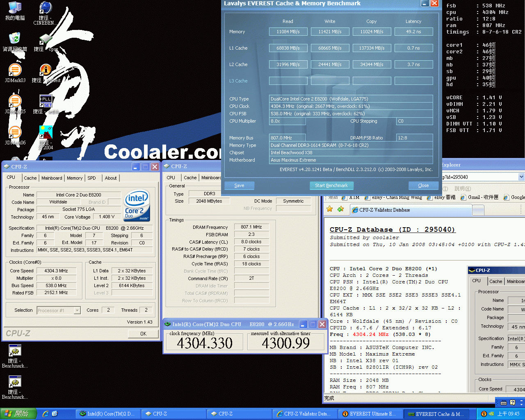
Task: Click the L1 Cache Copy 137334 MB/s value
Action: (x=372, y=48)
